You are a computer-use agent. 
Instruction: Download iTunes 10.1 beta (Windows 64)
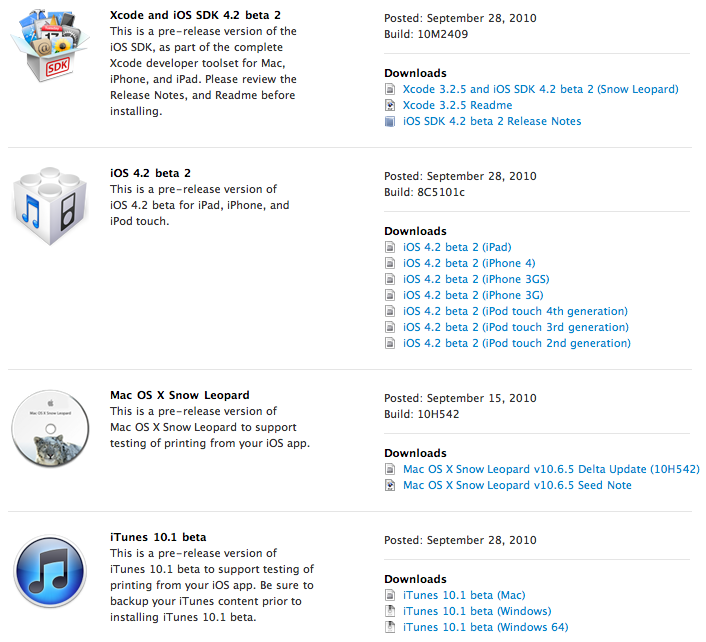485,628
